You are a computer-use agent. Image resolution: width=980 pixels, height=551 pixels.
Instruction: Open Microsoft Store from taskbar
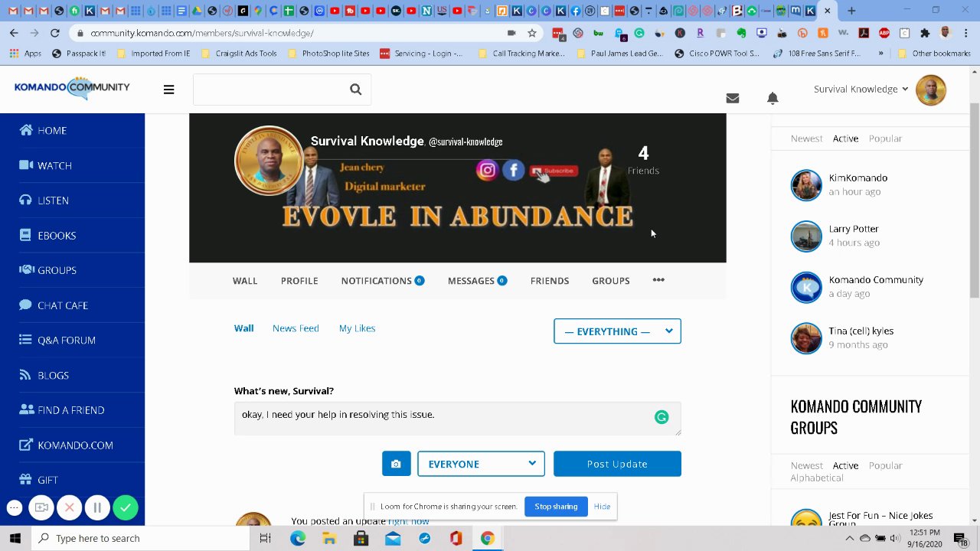click(x=361, y=539)
